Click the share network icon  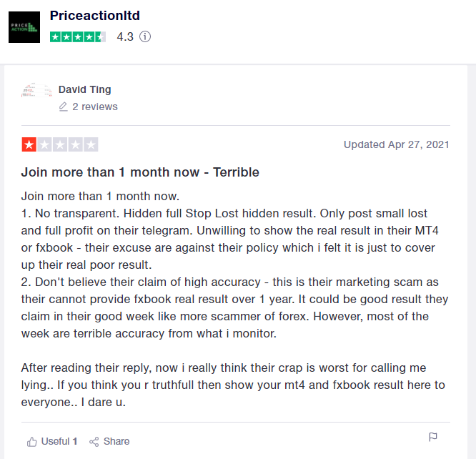tap(94, 442)
